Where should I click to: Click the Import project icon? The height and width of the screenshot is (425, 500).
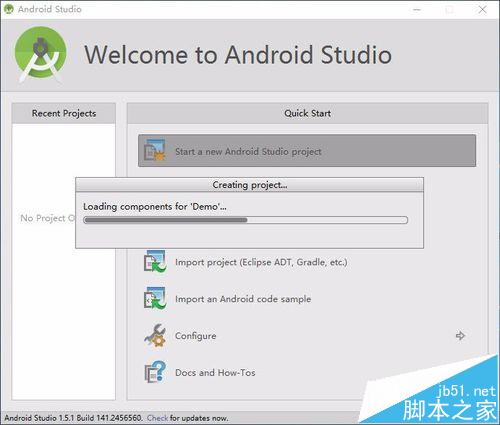(155, 262)
